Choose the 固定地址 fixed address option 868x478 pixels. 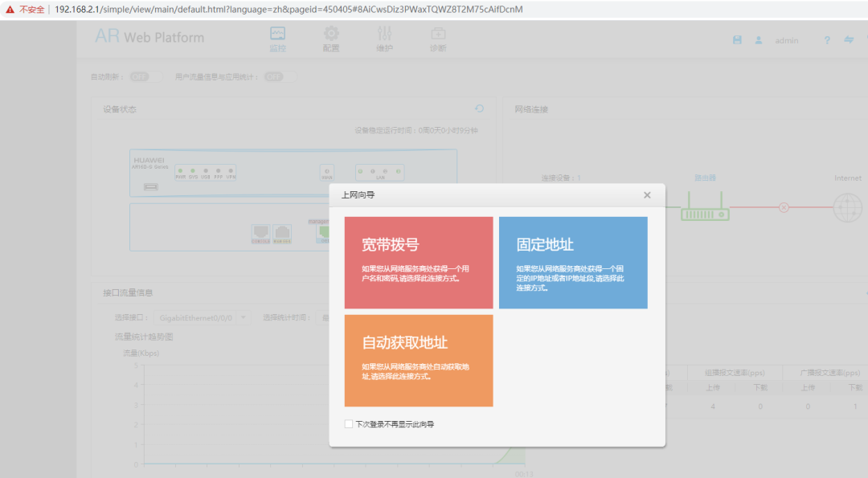573,262
